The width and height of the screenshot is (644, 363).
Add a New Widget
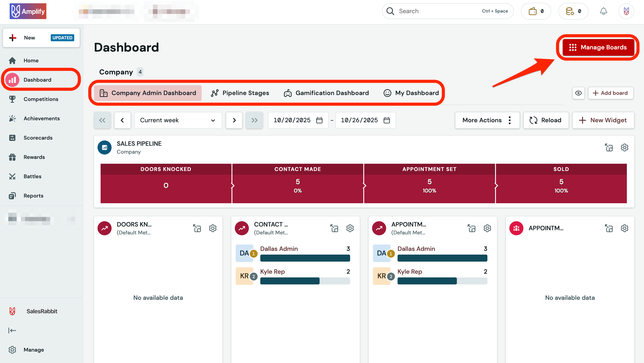pyautogui.click(x=603, y=120)
